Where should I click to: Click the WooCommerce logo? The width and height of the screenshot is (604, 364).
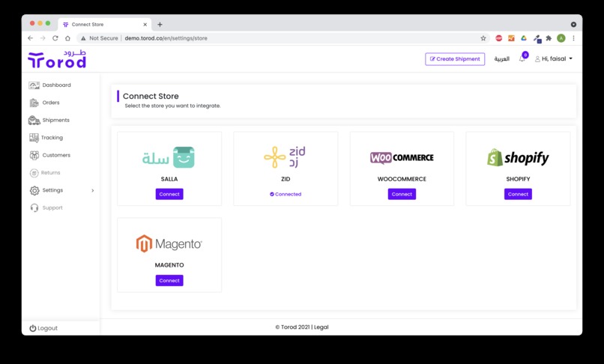pyautogui.click(x=402, y=157)
